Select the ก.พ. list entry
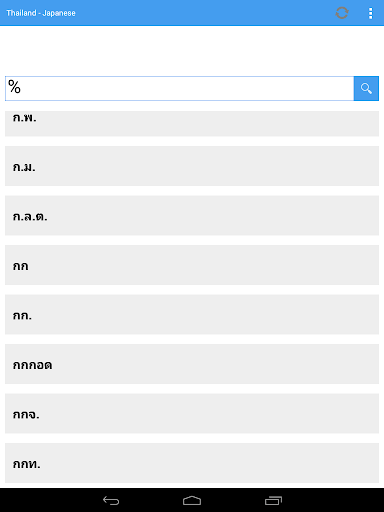This screenshot has height=512, width=384. [192, 123]
